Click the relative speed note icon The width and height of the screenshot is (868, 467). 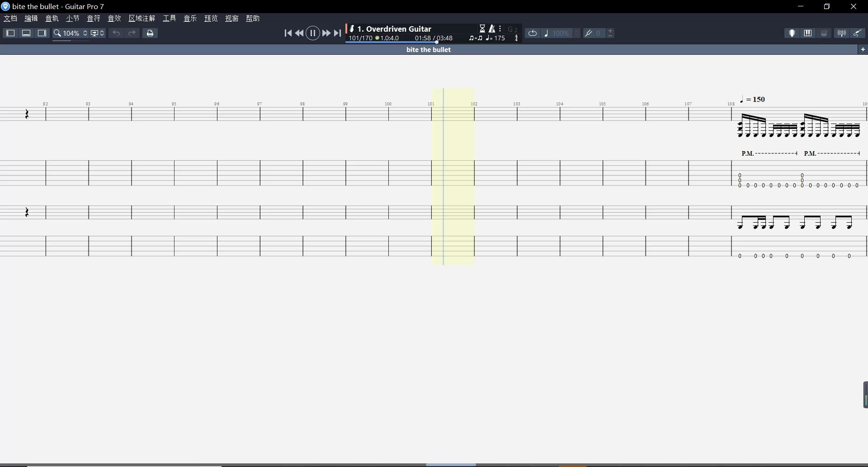[546, 33]
